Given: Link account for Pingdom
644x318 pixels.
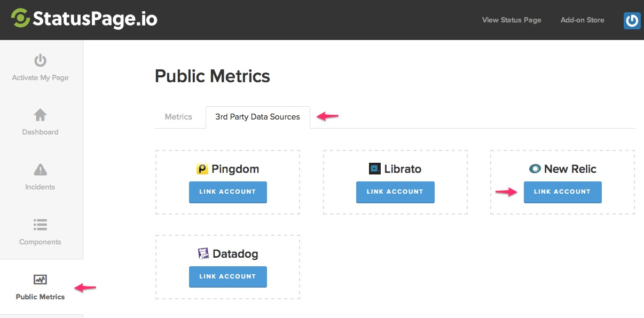Looking at the screenshot, I should (227, 192).
